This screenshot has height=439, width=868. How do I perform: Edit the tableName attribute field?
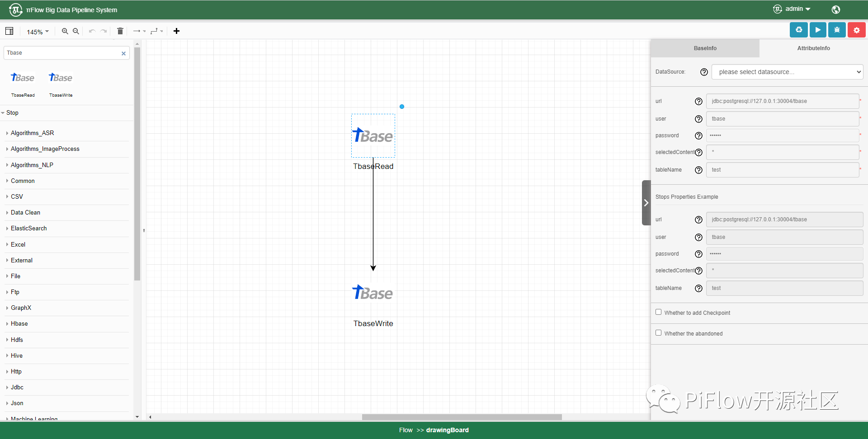[x=783, y=170]
